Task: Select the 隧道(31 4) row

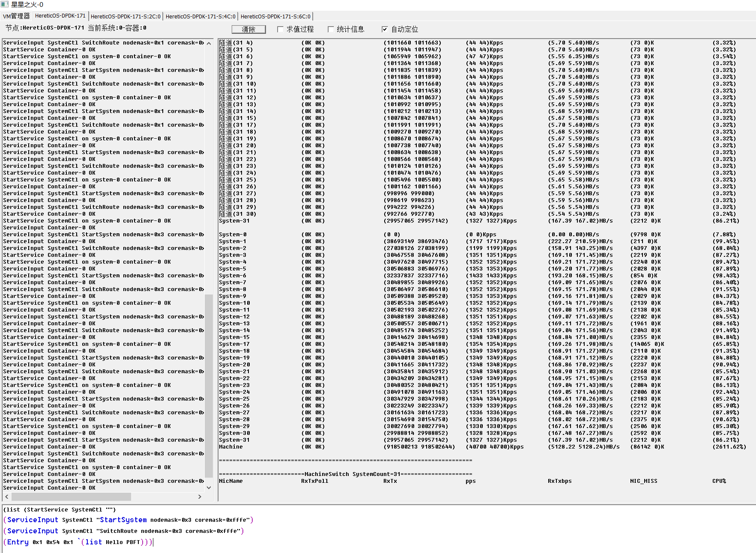Action: [x=478, y=43]
